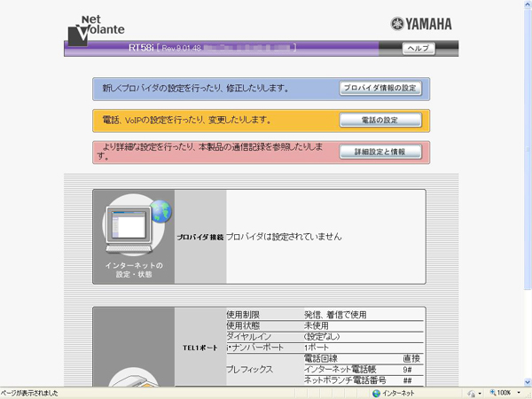Click the 新しくプロバイダの設定 description text
Screen dimensions: 532x399
[x=195, y=88]
